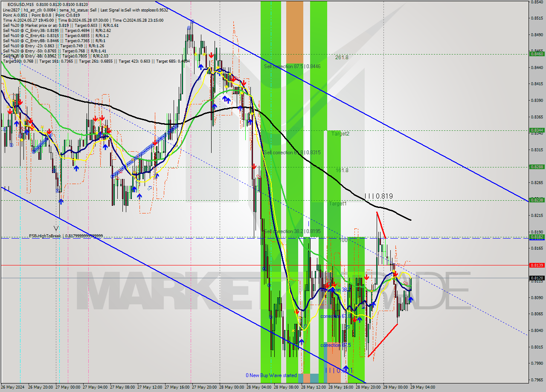
Task: Select the 0.8515 price axis value
Action: pyautogui.click(x=537, y=18)
